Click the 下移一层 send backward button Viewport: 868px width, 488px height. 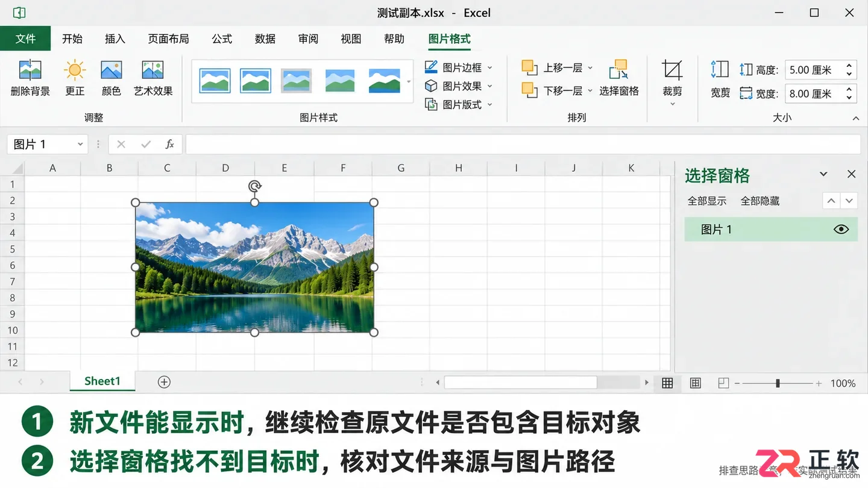pos(557,90)
